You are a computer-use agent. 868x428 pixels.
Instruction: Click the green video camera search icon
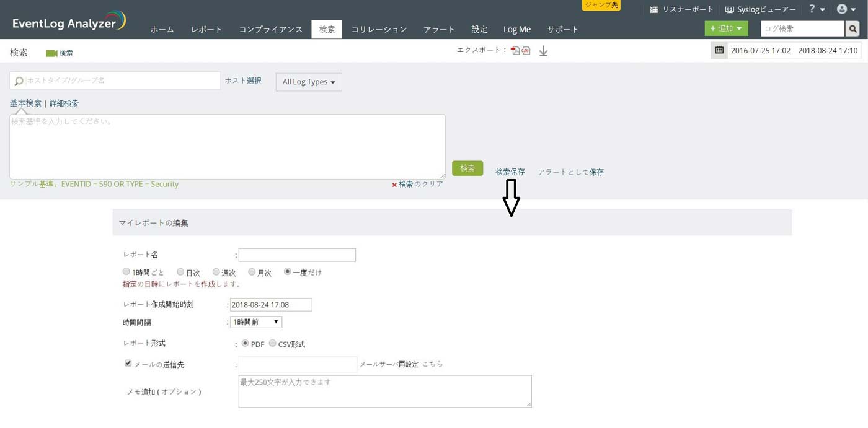coord(51,53)
